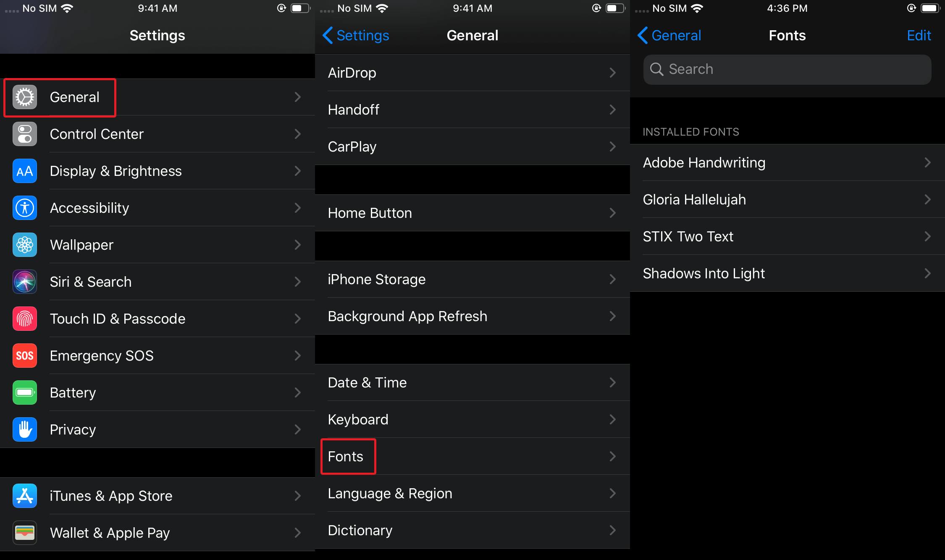Open Keyboard settings entry
Viewport: 945px width, 560px height.
[472, 419]
